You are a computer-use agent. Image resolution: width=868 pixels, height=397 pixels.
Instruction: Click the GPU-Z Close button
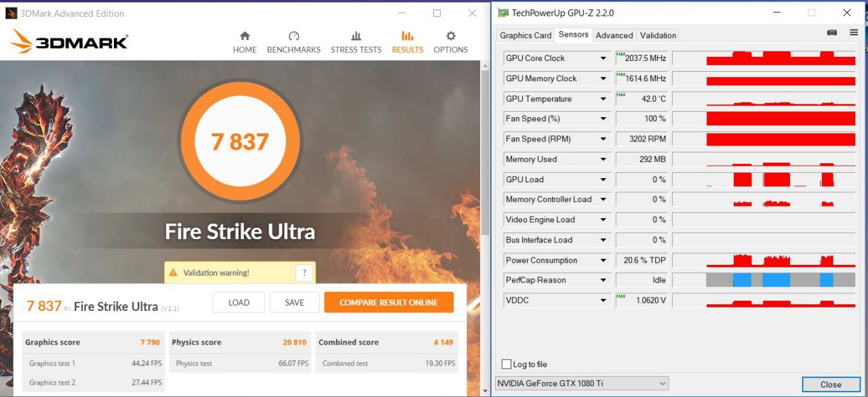(x=831, y=384)
